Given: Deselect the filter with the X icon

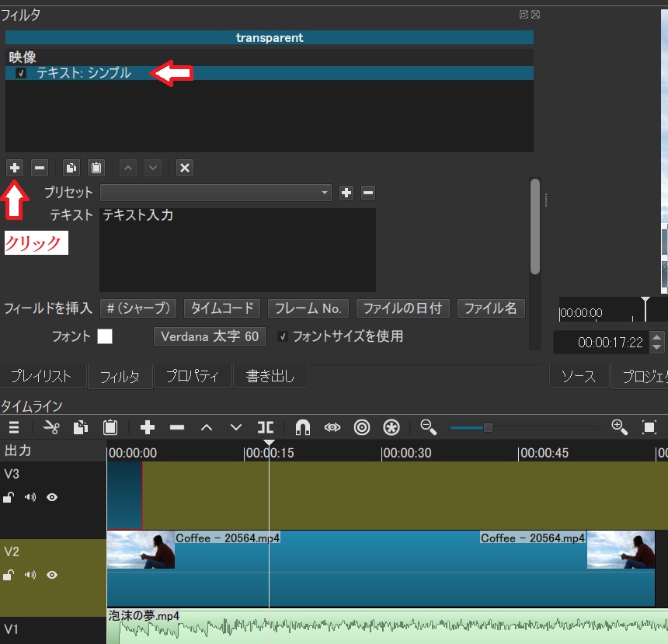Looking at the screenshot, I should 184,168.
